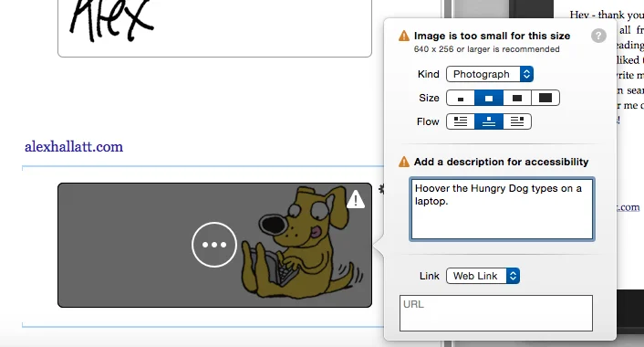Open the Kind Photograph dropdown
This screenshot has width=644, height=347.
point(490,74)
